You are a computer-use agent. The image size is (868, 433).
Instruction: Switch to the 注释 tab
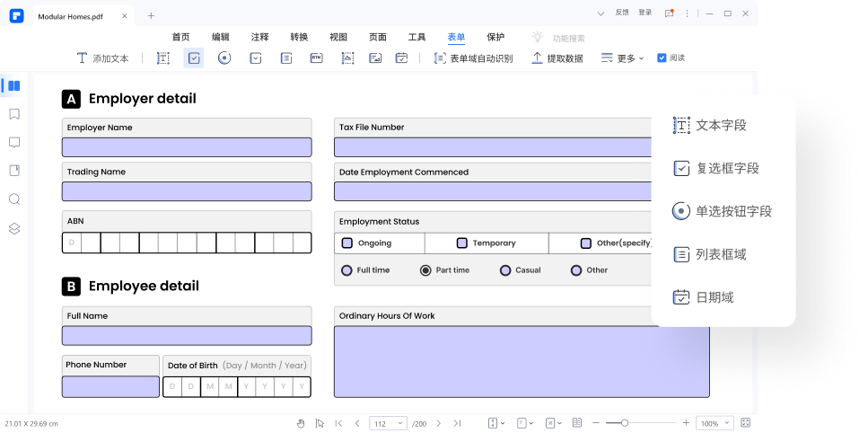click(259, 37)
